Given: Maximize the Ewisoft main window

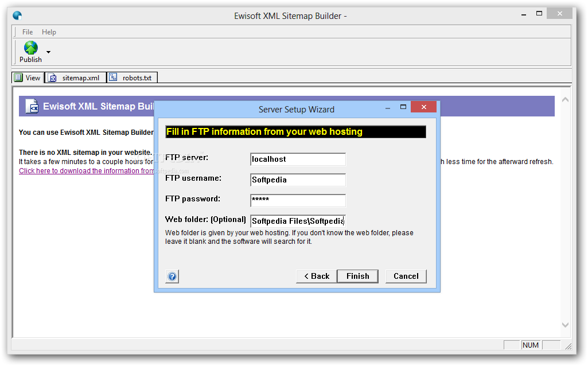Looking at the screenshot, I should [539, 14].
